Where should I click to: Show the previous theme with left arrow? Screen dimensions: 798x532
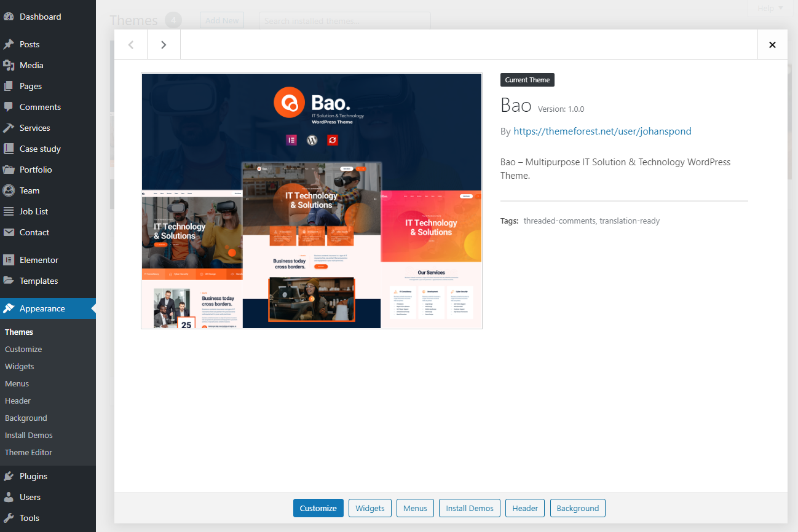(130, 44)
